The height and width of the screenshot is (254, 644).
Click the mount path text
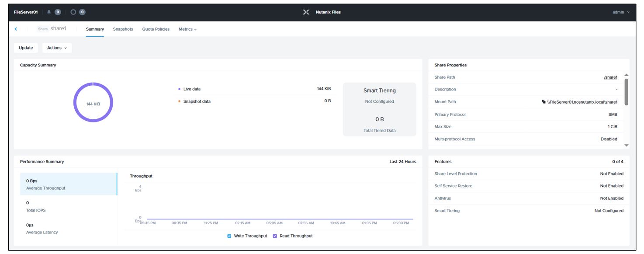(582, 102)
